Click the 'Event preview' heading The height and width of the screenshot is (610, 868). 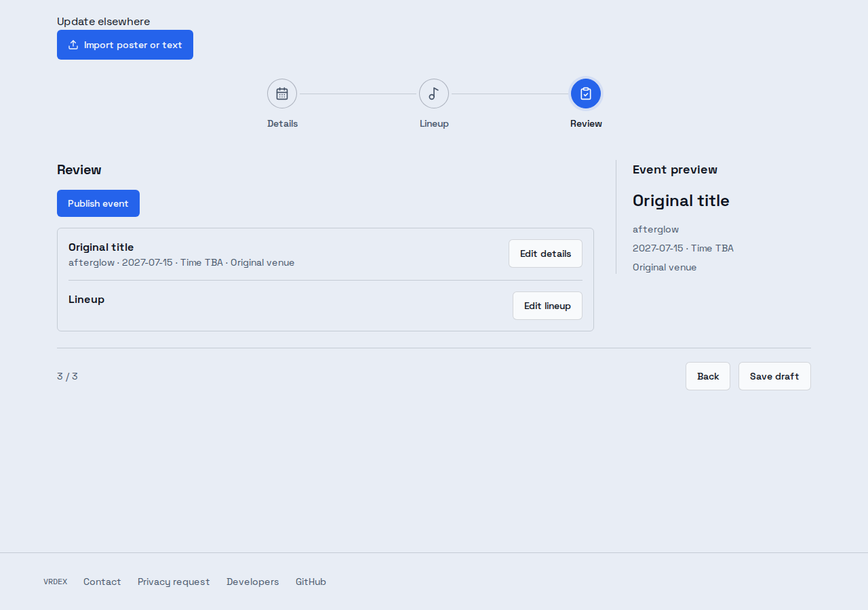(675, 169)
